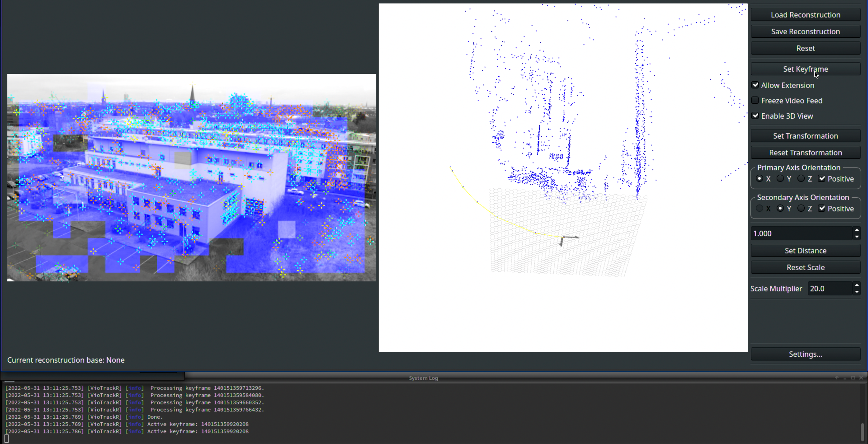Viewport: 868px width, 444px height.
Task: Select Z for Secondary Axis Orientation
Action: pos(801,208)
